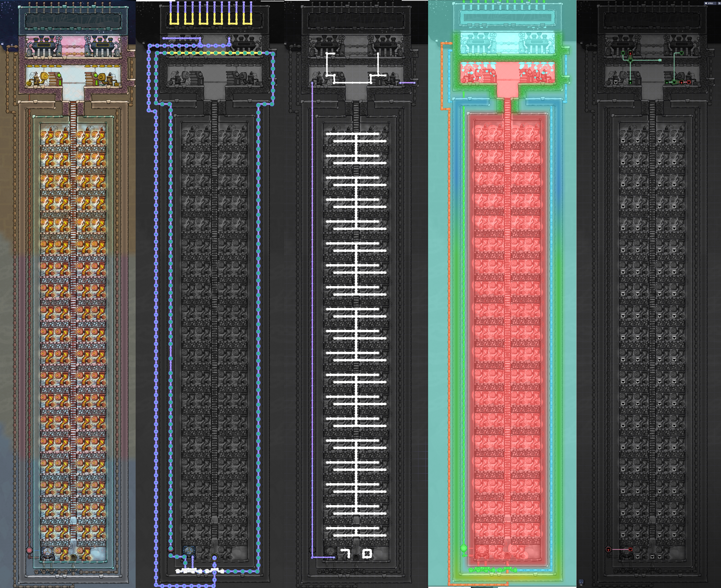Click the central ladder in colored view
This screenshot has width=721, height=588.
click(73, 305)
